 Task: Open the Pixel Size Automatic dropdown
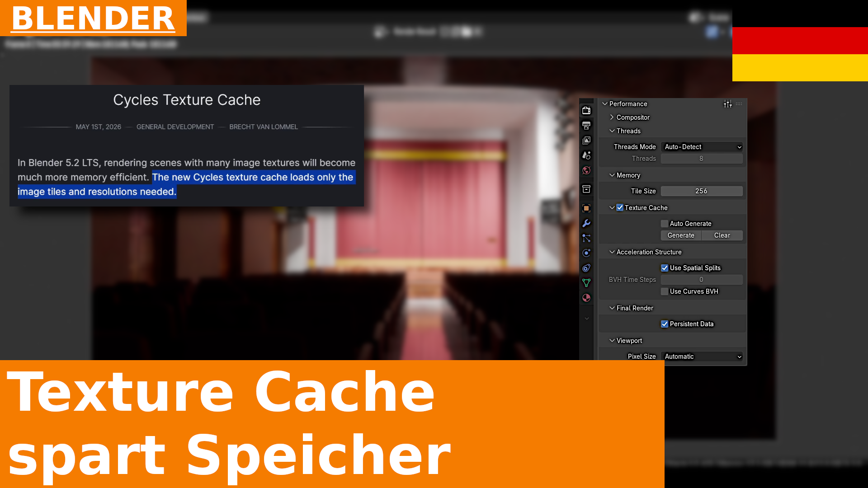point(702,357)
